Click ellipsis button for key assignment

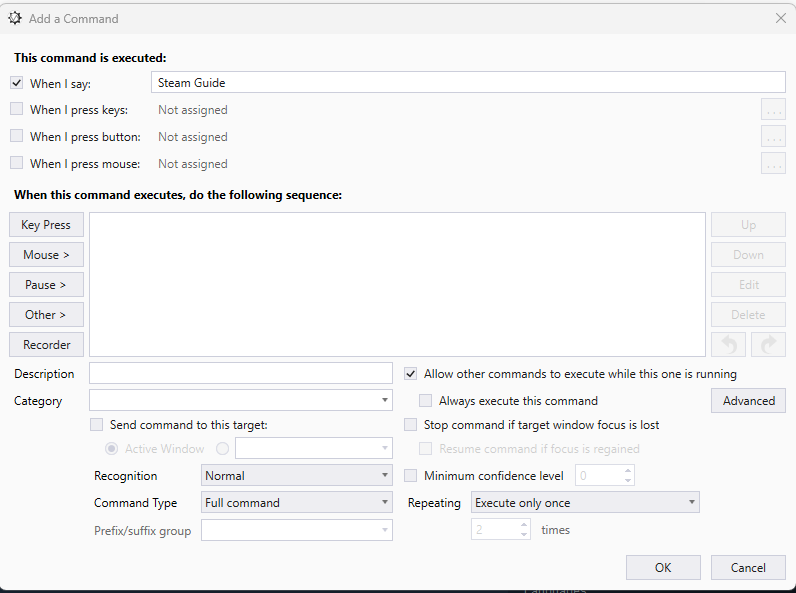click(772, 110)
